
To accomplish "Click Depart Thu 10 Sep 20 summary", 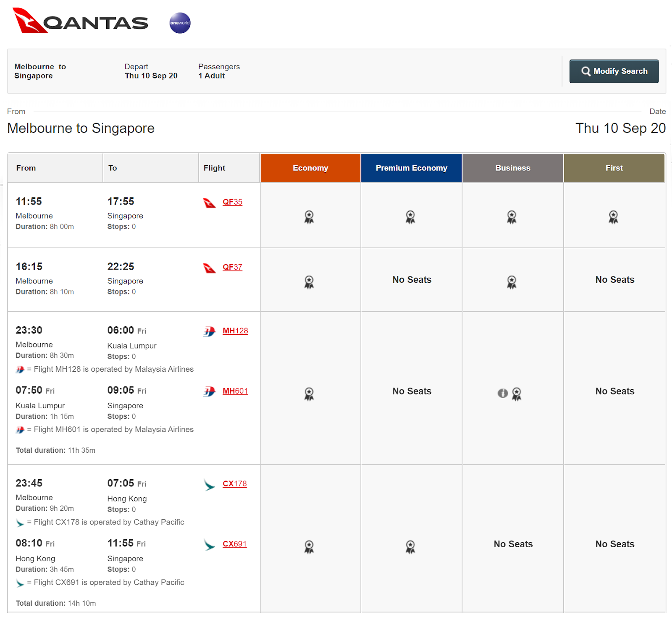I will click(151, 71).
